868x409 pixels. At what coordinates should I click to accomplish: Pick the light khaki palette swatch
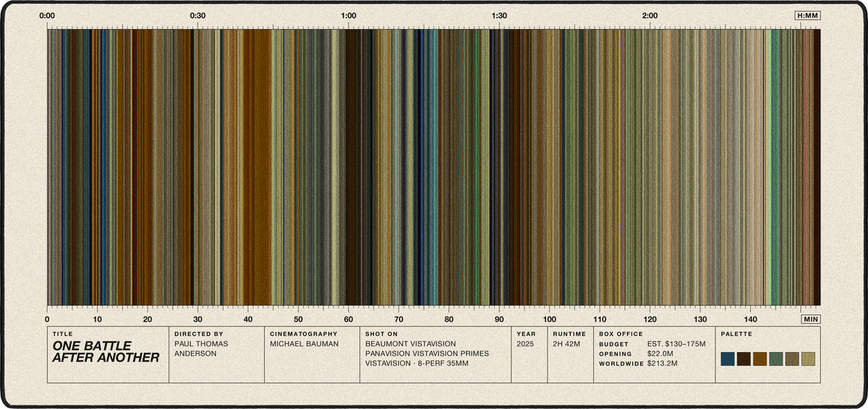[x=808, y=358]
